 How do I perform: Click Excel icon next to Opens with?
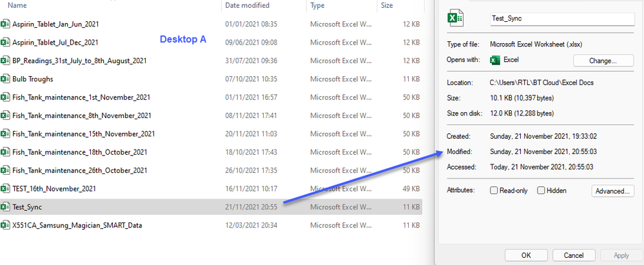tap(495, 61)
